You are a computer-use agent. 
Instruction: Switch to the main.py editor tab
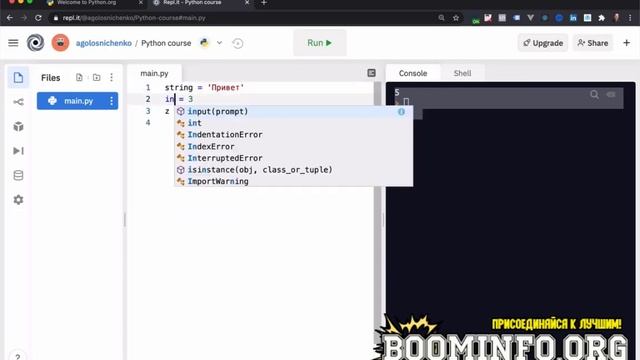[154, 73]
